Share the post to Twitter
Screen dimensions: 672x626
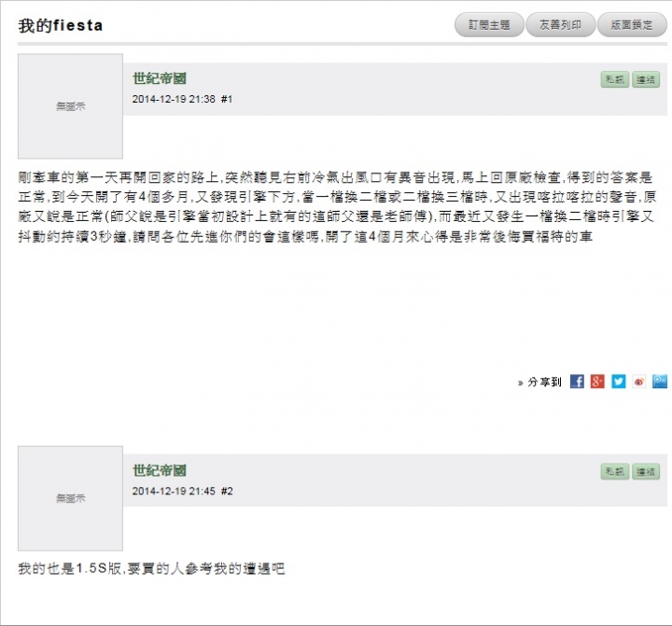click(x=618, y=382)
